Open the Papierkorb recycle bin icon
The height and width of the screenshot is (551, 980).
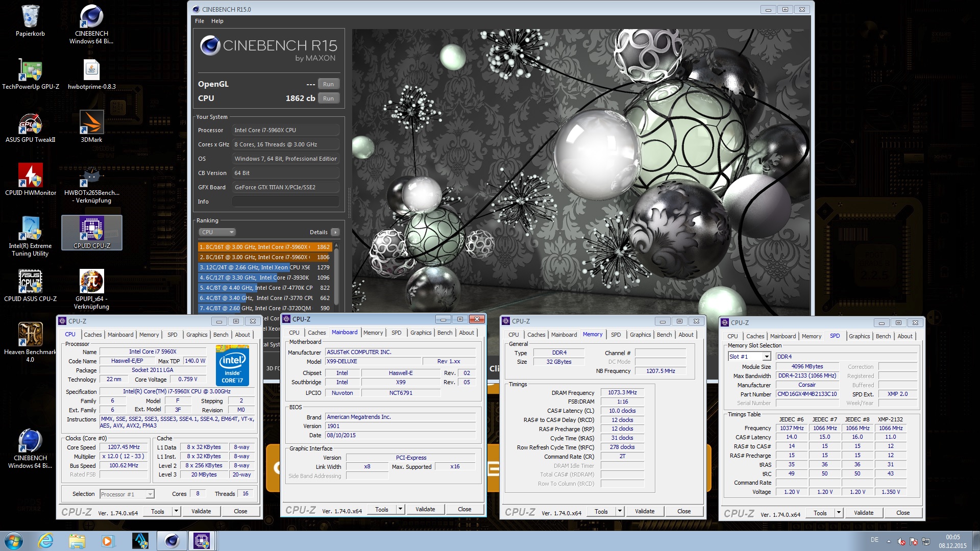[30, 20]
